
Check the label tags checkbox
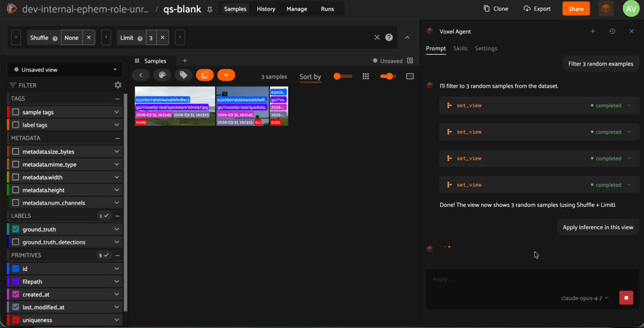(x=16, y=125)
